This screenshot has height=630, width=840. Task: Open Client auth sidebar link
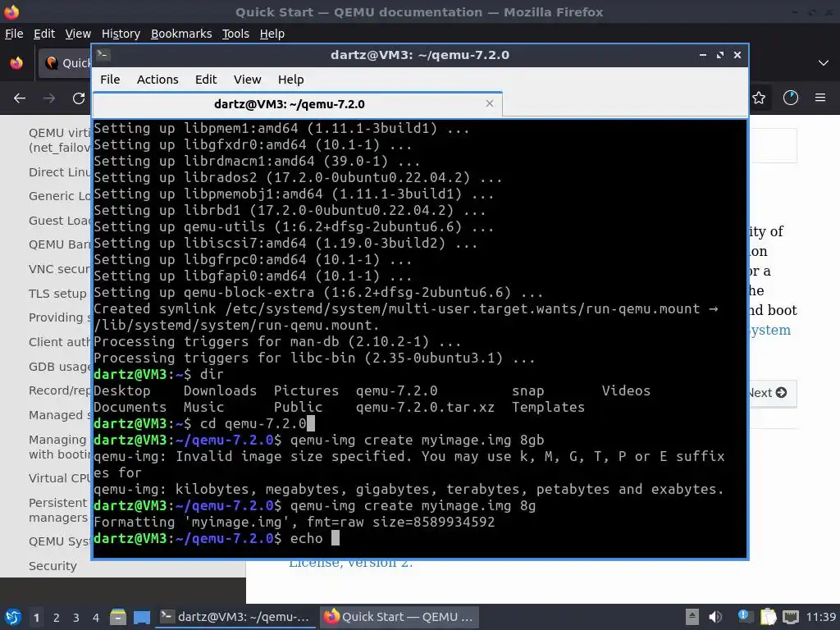[59, 342]
